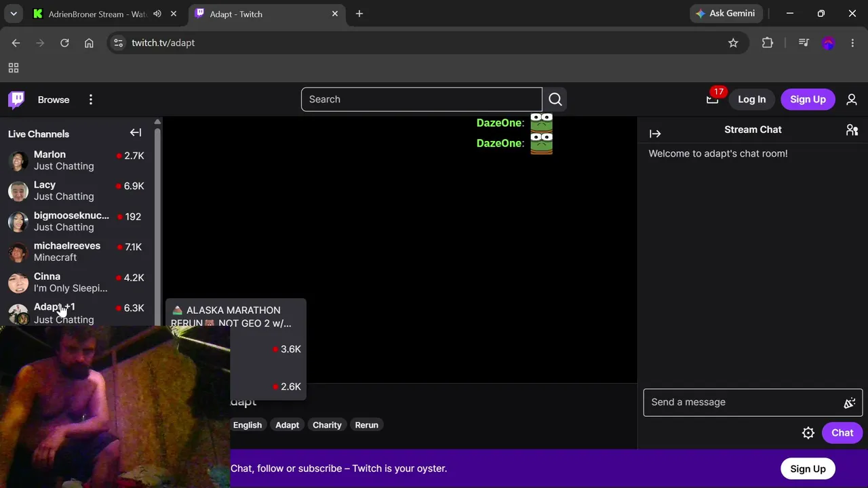
Task: Click Sign Up in the purple banner
Action: click(808, 469)
